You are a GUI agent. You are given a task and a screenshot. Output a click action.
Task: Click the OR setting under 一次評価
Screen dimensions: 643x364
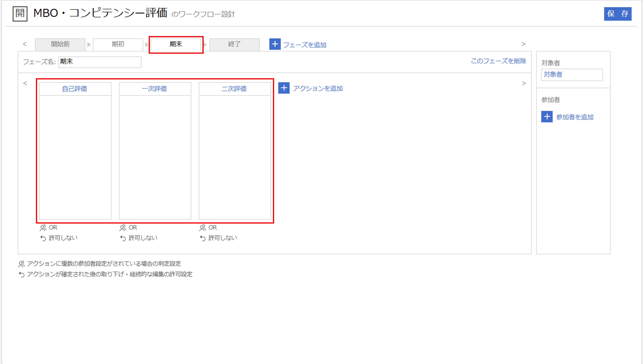tap(133, 228)
